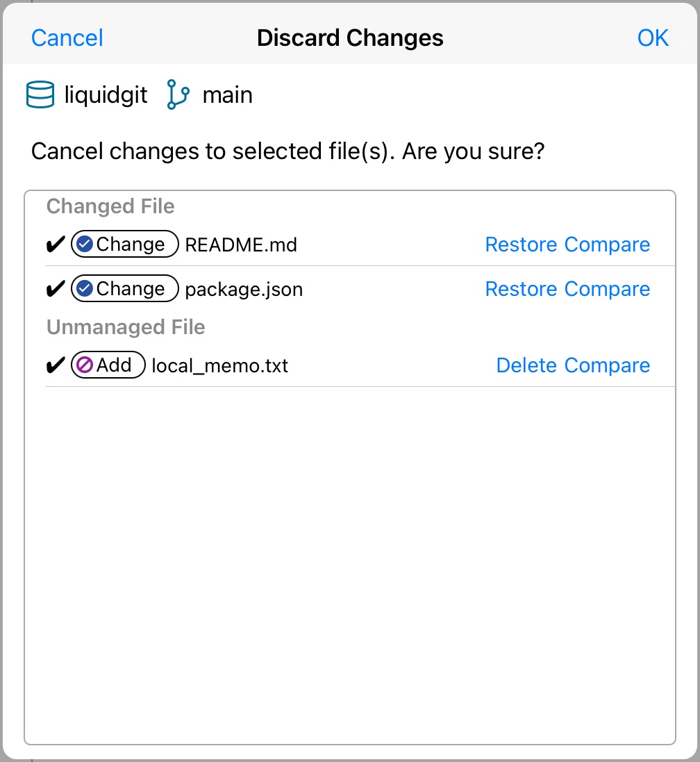Click the prohibition icon inside the Add badge
Screen dimensions: 700x762
[x=86, y=365]
